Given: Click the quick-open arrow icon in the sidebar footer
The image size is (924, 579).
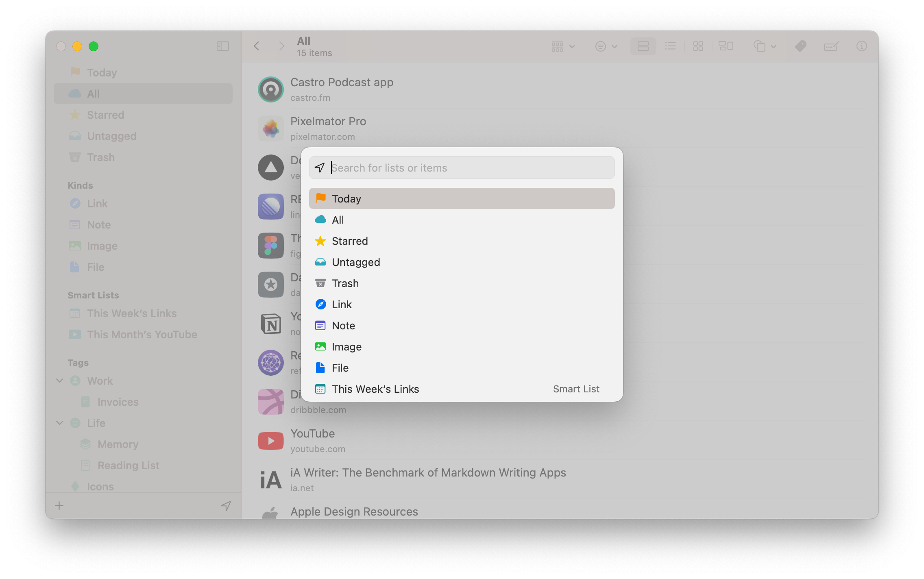Looking at the screenshot, I should click(226, 505).
